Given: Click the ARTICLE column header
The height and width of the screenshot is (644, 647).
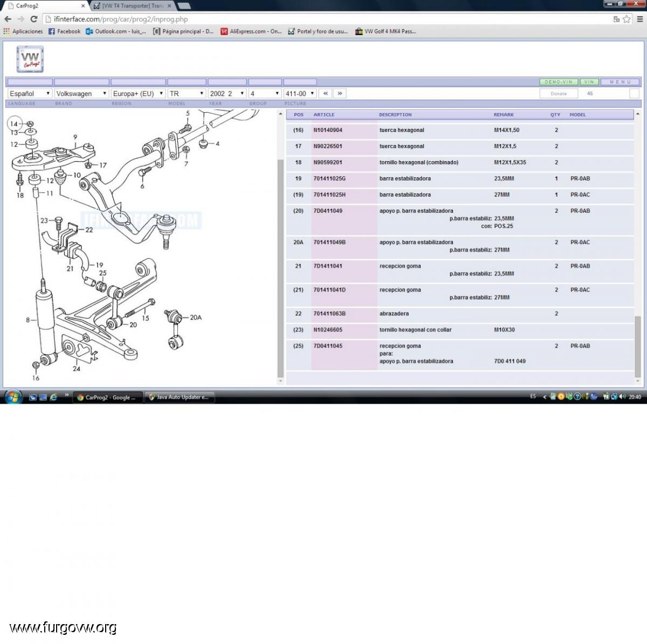Looking at the screenshot, I should 324,115.
